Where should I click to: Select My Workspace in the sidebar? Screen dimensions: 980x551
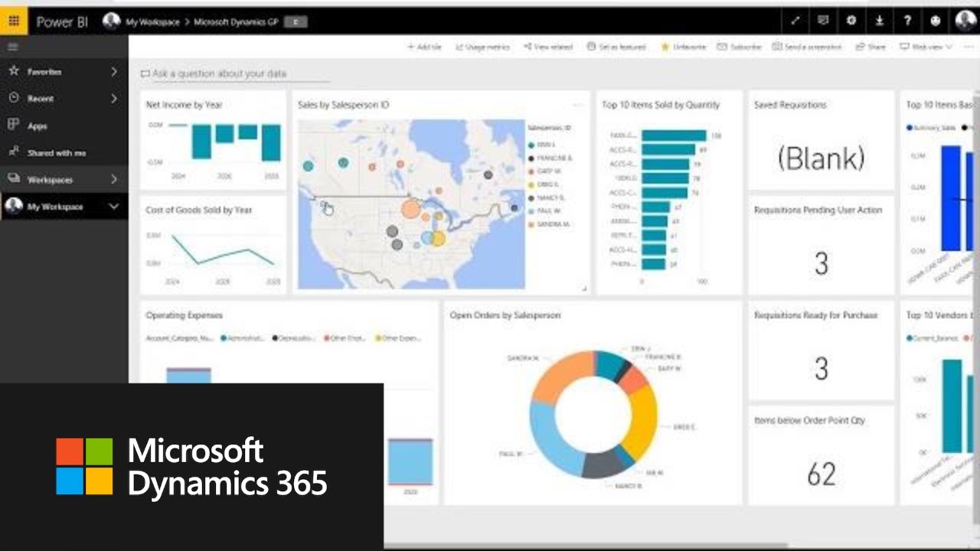[x=55, y=207]
